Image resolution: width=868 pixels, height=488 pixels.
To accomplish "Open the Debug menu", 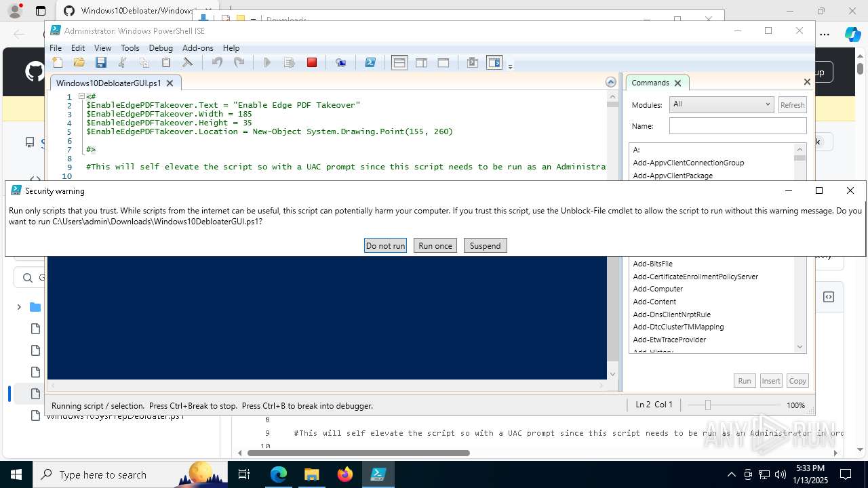I will point(161,47).
